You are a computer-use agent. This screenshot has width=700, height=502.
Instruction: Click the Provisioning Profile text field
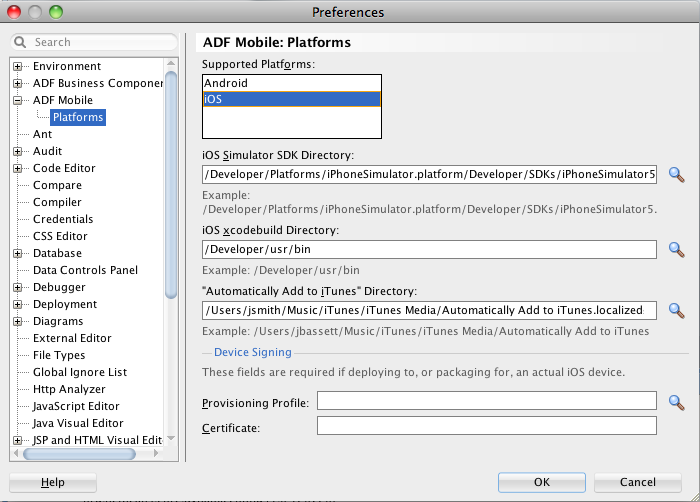[x=487, y=401]
